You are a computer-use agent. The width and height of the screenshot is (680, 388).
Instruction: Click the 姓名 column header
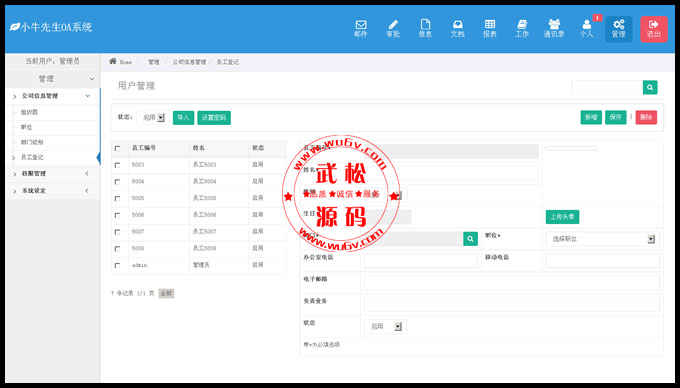pos(199,148)
